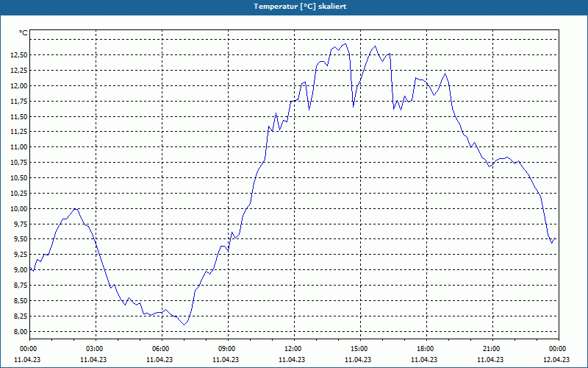This screenshot has width=588, height=368.
Task: Select the '12,50' y-axis label
Action: (x=19, y=55)
